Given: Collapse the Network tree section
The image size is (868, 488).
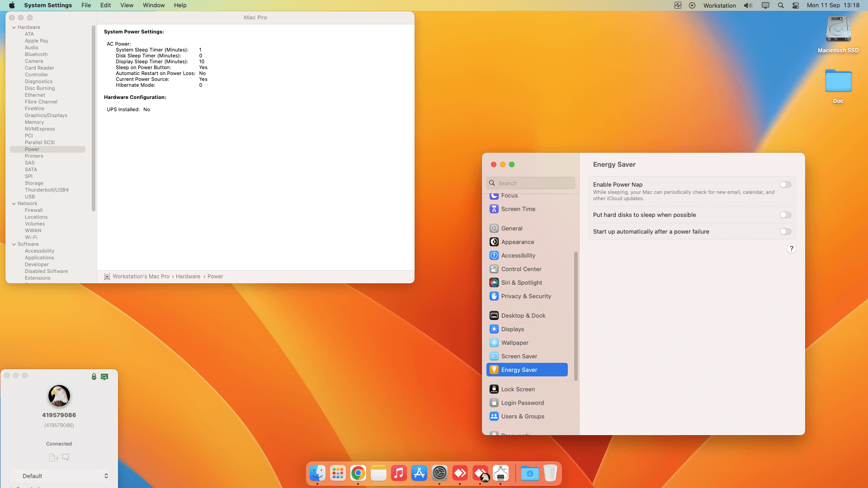Looking at the screenshot, I should click(14, 203).
